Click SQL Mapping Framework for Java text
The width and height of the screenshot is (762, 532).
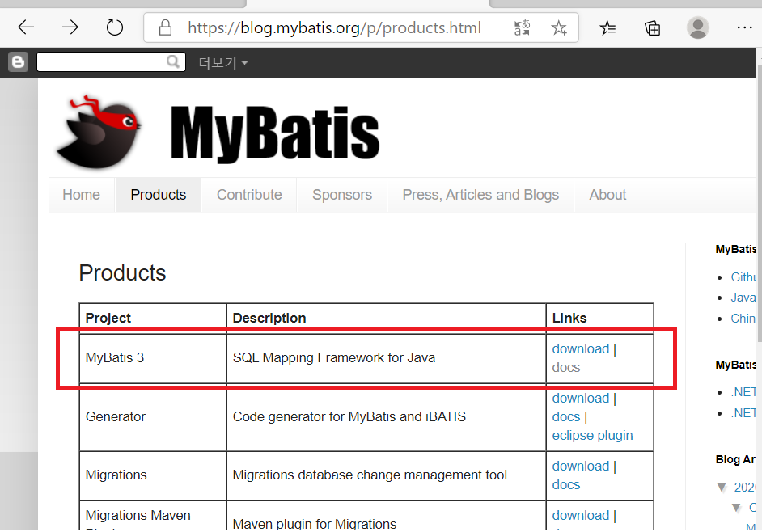(334, 358)
